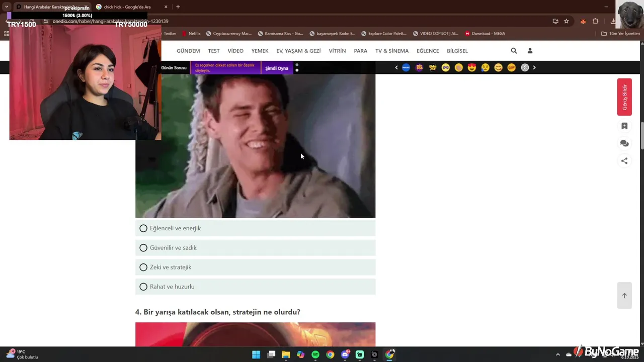
Task: Open the Explore Color Palett... bookmark
Action: point(384,34)
